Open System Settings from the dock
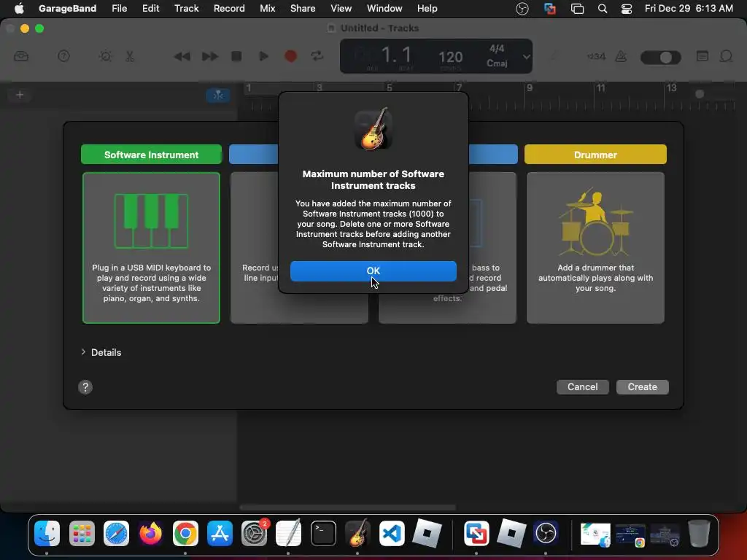The width and height of the screenshot is (747, 560). pos(255,533)
